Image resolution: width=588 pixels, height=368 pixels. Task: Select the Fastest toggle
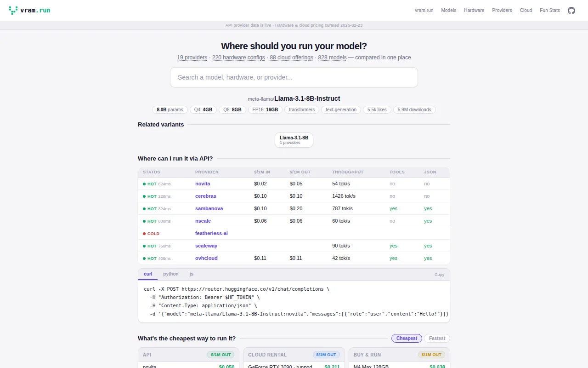(x=437, y=338)
